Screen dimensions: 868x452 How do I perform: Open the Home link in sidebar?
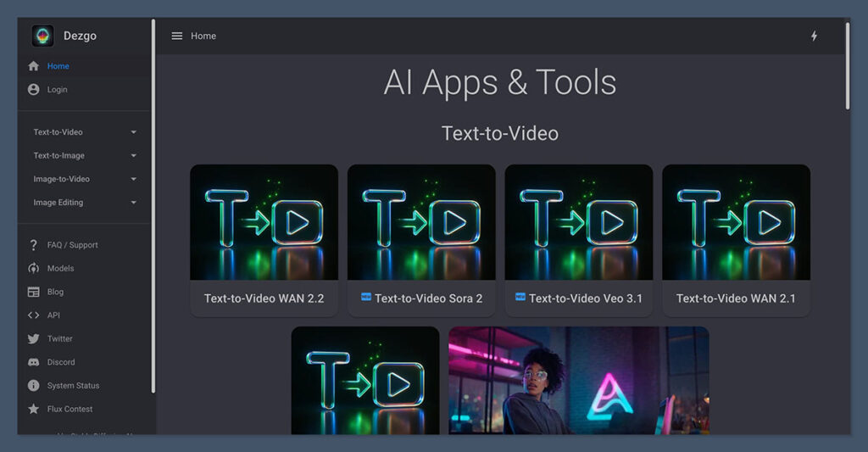click(x=58, y=66)
